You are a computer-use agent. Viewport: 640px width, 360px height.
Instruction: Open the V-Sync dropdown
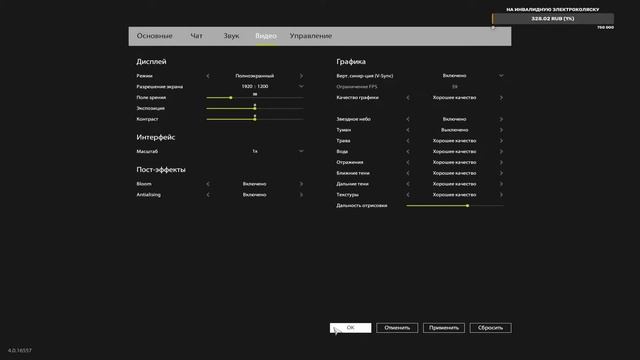coord(501,76)
